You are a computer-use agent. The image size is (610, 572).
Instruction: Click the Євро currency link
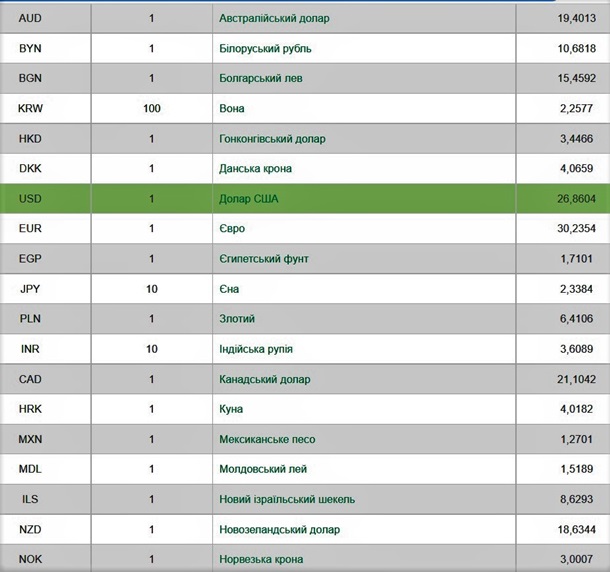point(232,229)
